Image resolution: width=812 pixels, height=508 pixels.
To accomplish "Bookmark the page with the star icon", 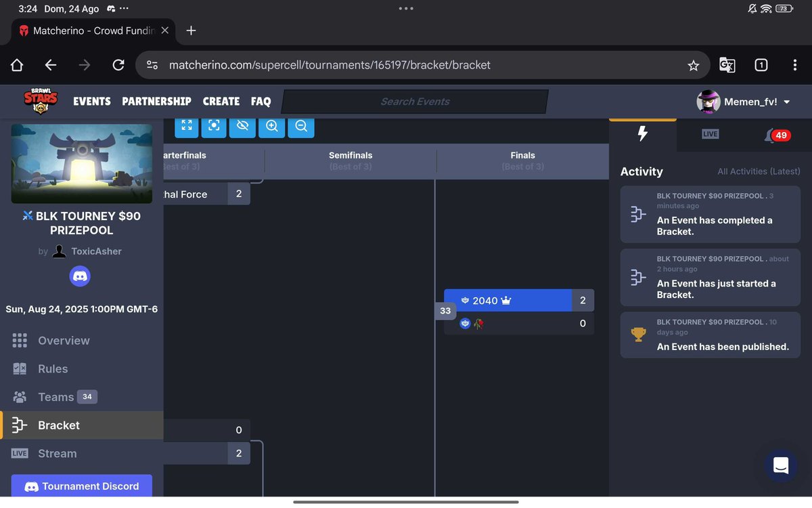I will pos(693,65).
